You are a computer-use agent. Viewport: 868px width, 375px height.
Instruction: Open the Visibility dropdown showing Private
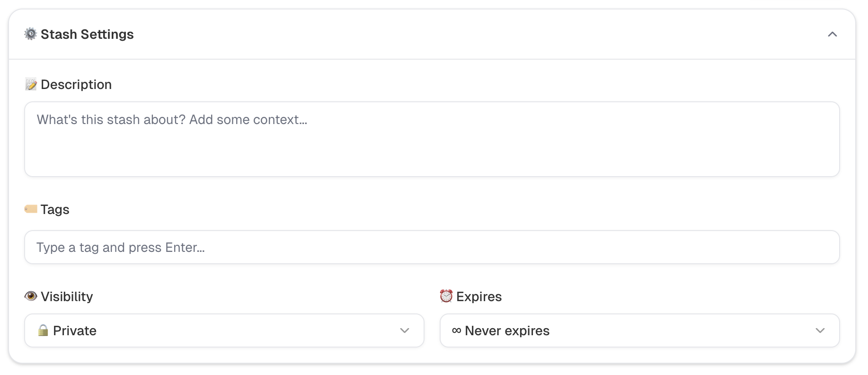click(224, 330)
